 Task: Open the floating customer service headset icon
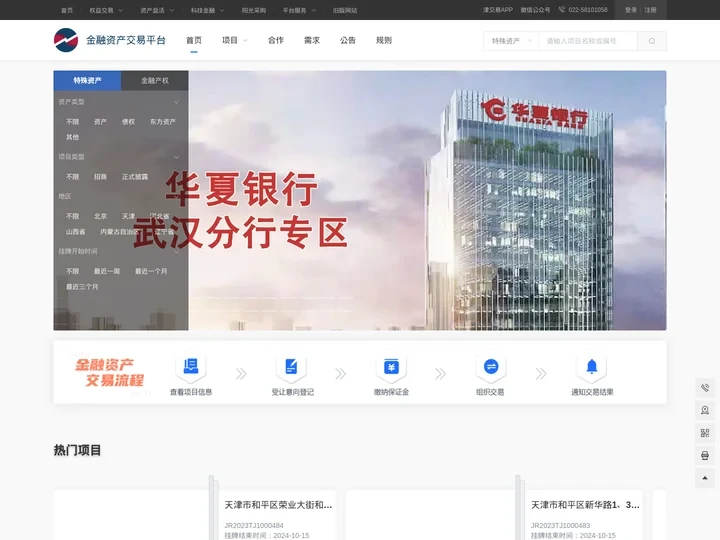tap(705, 410)
